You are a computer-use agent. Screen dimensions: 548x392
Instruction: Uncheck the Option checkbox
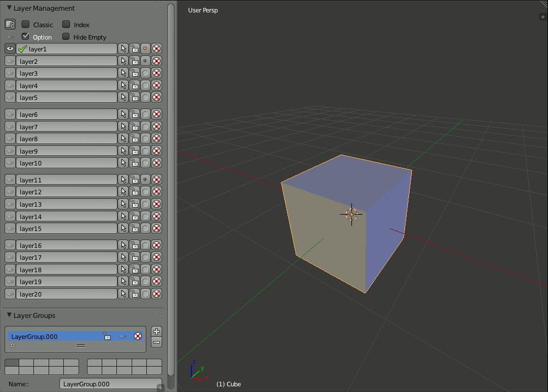coord(25,37)
